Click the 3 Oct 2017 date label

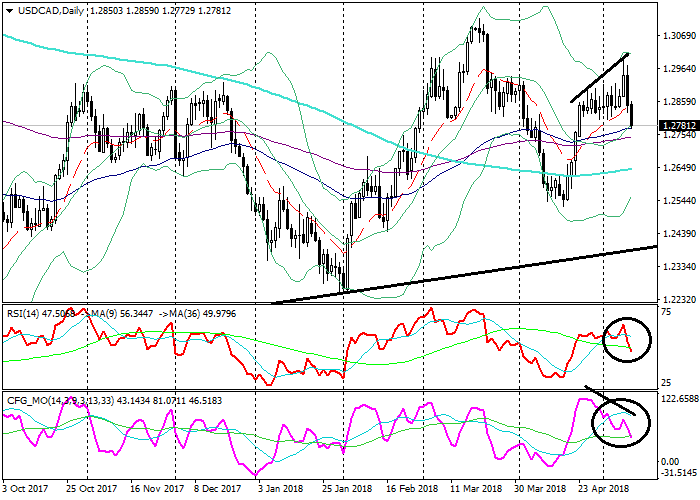[x=24, y=491]
